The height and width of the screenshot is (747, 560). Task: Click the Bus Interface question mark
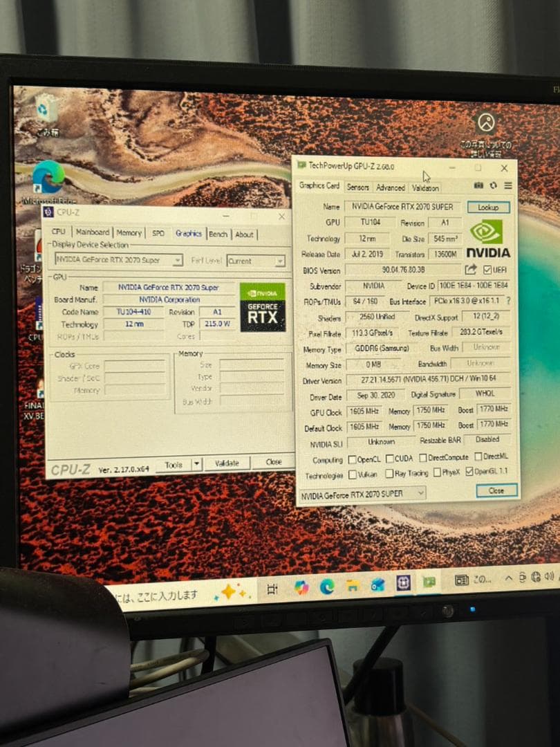coord(508,301)
